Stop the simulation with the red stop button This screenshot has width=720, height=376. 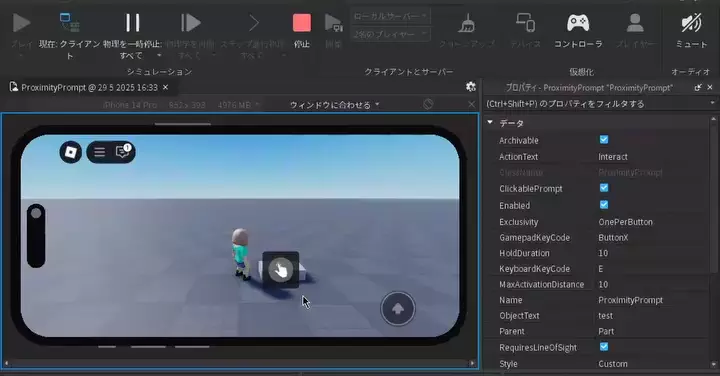coord(302,22)
